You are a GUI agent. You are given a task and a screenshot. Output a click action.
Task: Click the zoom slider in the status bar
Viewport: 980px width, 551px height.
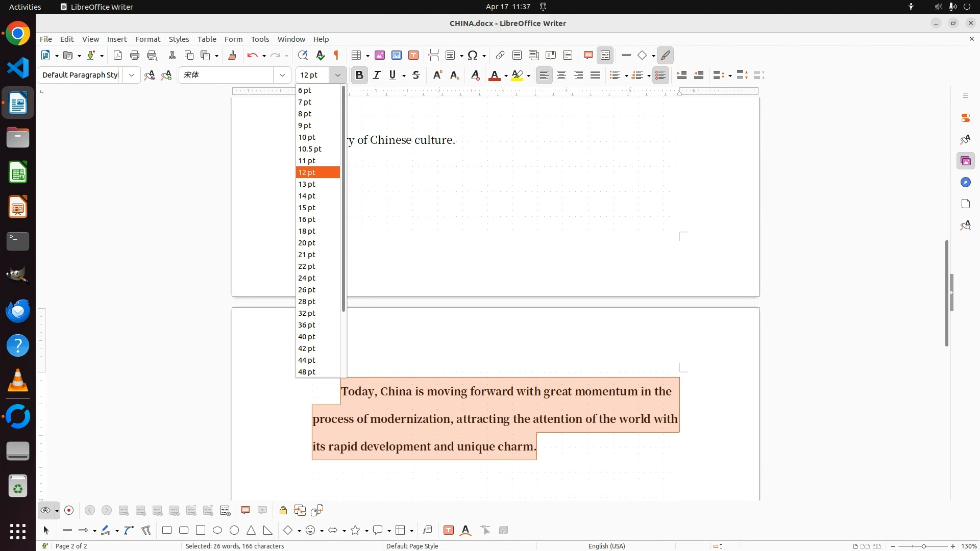tap(923, 546)
